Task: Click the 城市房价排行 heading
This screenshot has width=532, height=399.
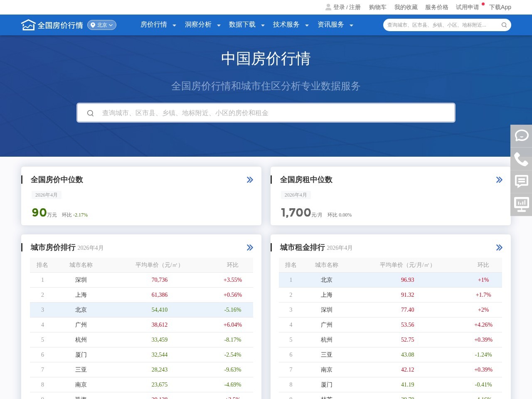Action: [53, 247]
